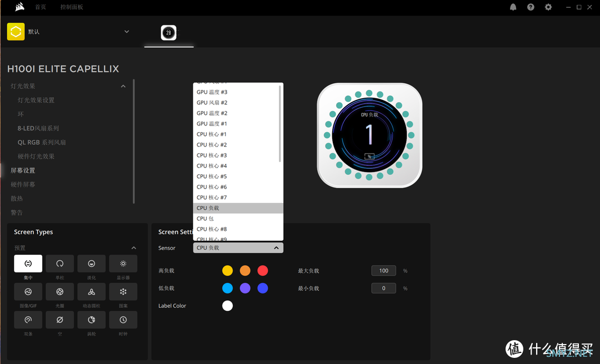Collapse the 灯光效果 section chevron
600x364 pixels.
click(x=123, y=86)
